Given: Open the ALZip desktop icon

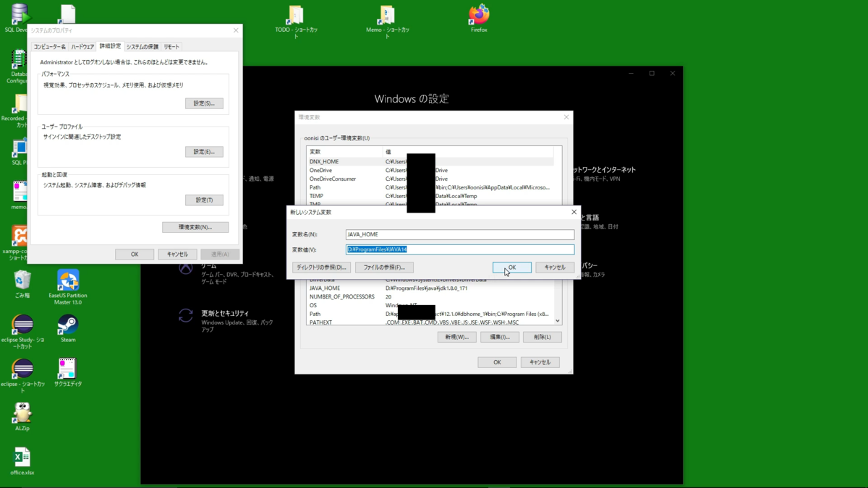Looking at the screenshot, I should point(22,417).
